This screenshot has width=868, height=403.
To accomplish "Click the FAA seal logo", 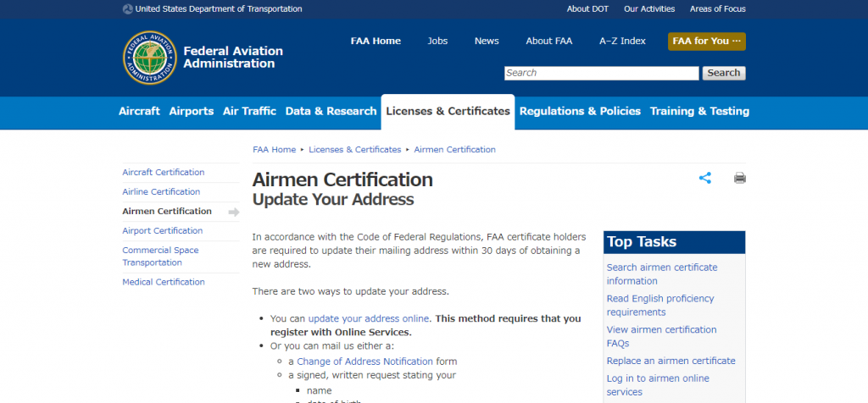I will tap(148, 58).
